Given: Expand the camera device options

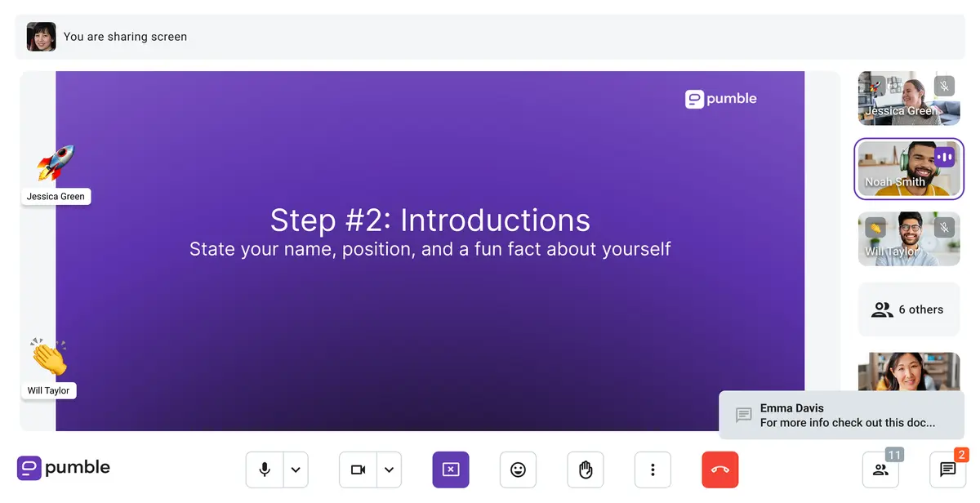Looking at the screenshot, I should (389, 470).
